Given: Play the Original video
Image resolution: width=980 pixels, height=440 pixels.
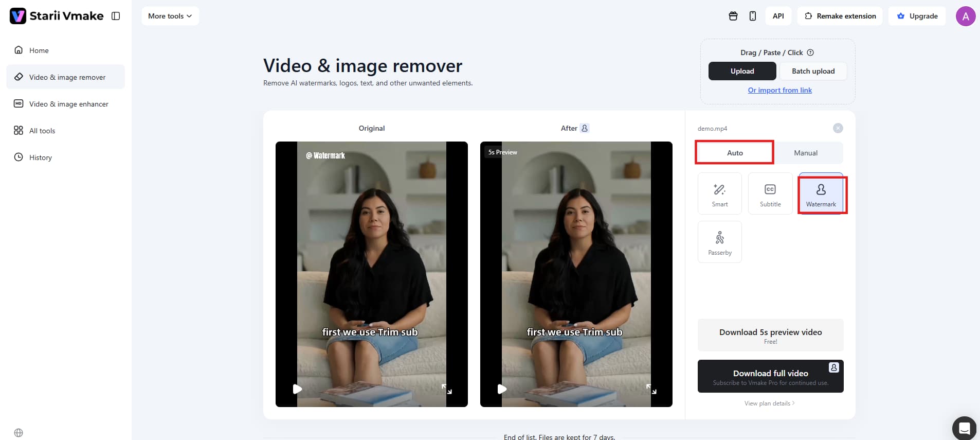Looking at the screenshot, I should pyautogui.click(x=297, y=389).
